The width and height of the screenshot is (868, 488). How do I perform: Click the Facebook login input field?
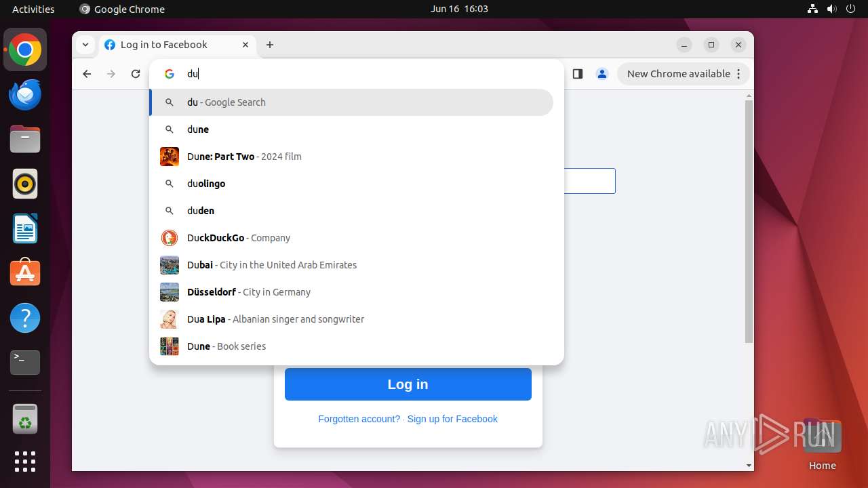click(x=590, y=181)
